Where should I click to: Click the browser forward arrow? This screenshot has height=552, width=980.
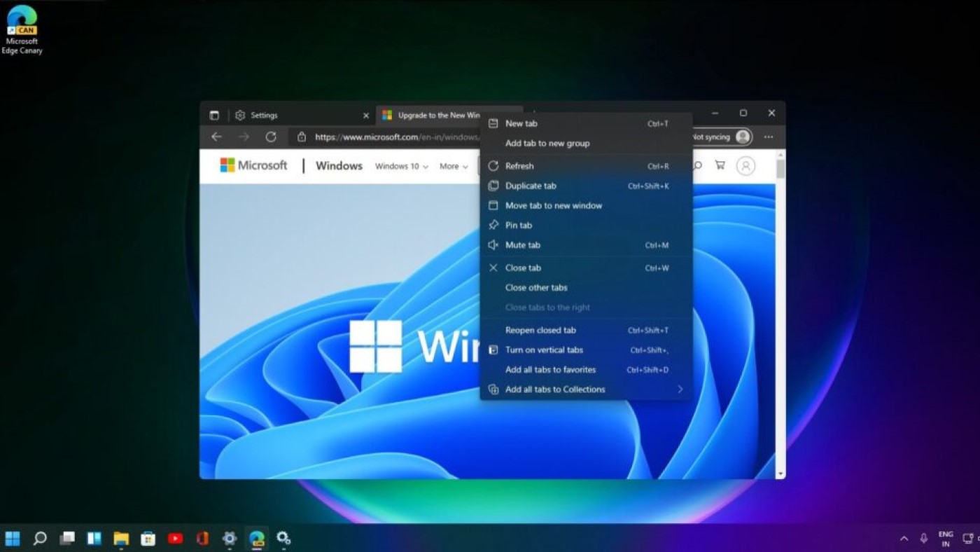244,137
